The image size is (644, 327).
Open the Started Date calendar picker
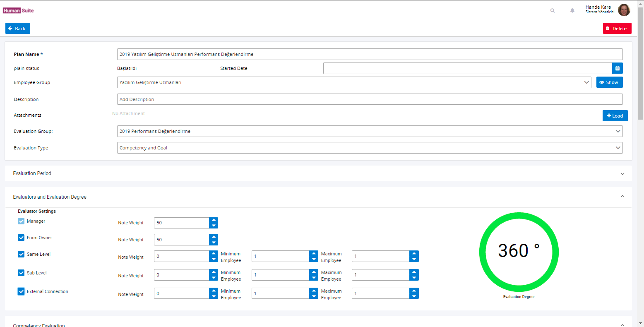pos(617,68)
